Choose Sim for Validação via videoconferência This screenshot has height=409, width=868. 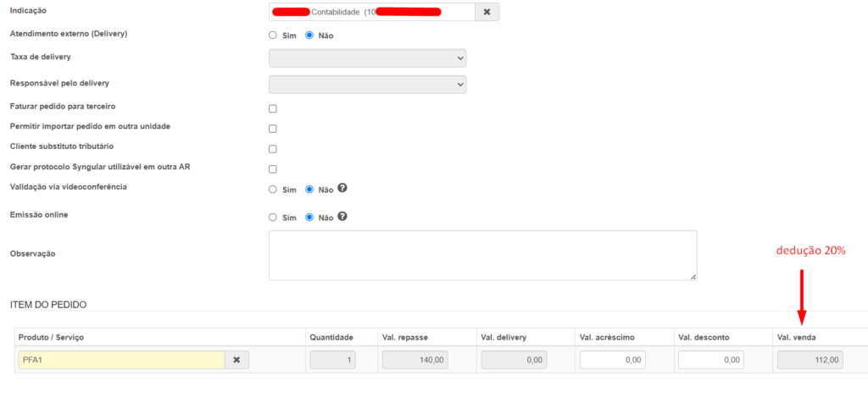point(273,190)
